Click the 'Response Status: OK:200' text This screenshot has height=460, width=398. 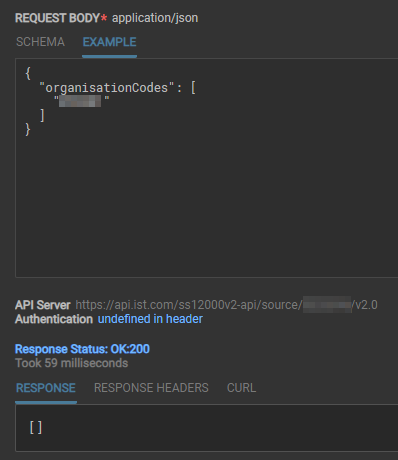coord(82,349)
